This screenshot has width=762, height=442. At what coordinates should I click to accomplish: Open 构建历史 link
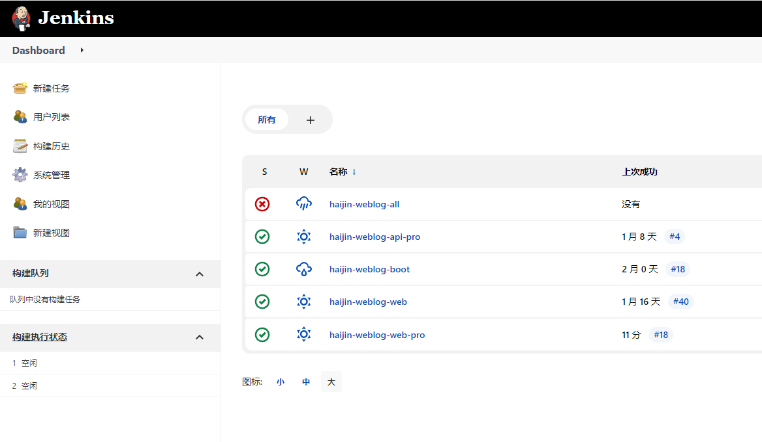51,146
